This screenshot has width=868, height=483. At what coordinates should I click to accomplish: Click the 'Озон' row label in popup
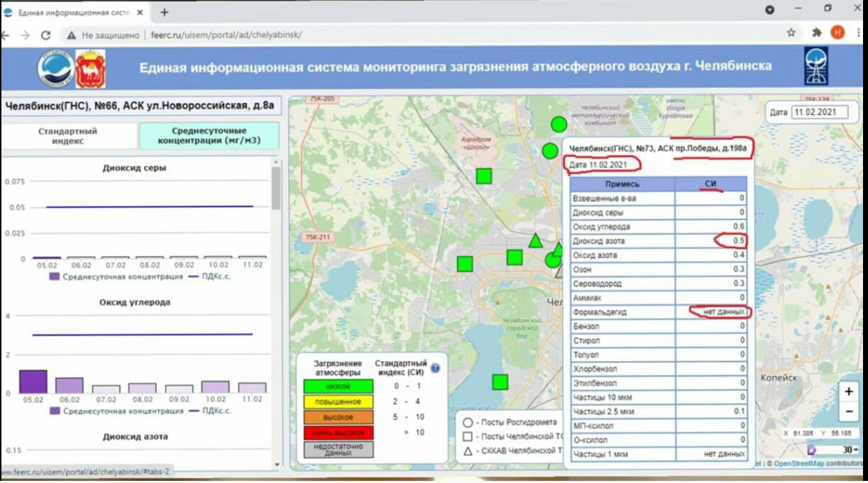[581, 270]
